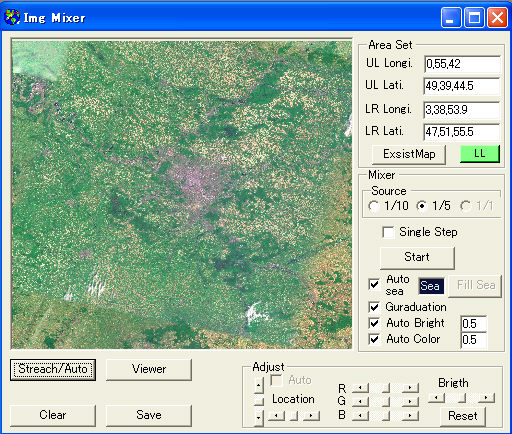512x434 pixels.
Task: Pick the Sea color swatch
Action: pyautogui.click(x=431, y=286)
